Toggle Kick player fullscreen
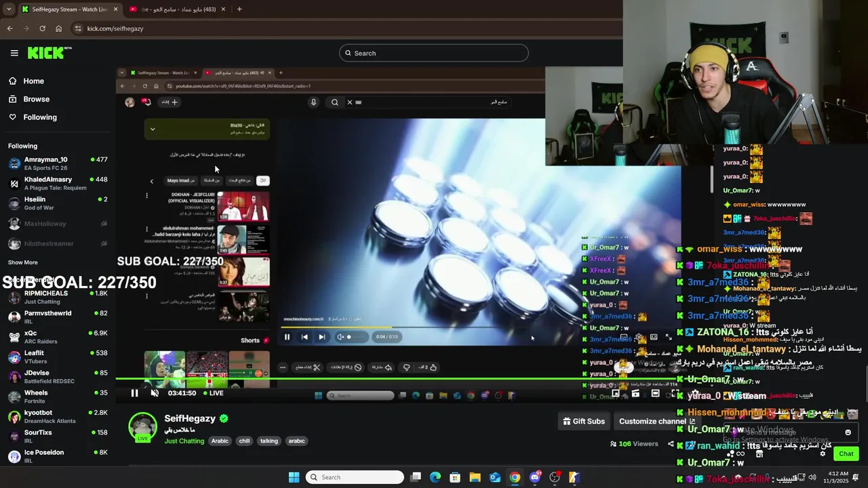This screenshot has width=868, height=488. coord(675,393)
